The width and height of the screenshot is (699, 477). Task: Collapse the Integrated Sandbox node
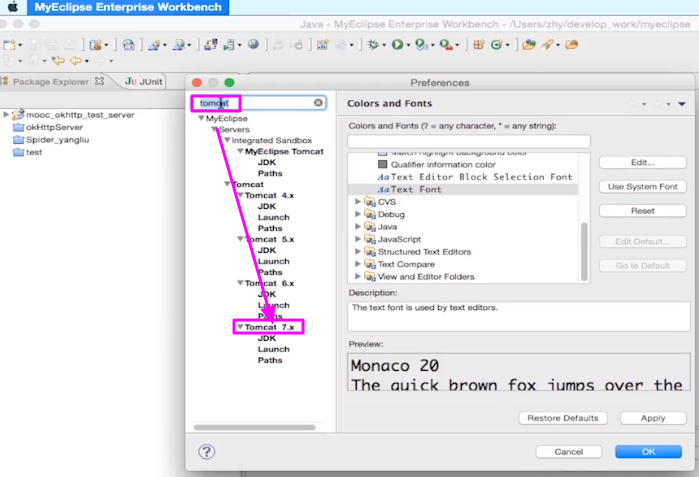tap(227, 140)
